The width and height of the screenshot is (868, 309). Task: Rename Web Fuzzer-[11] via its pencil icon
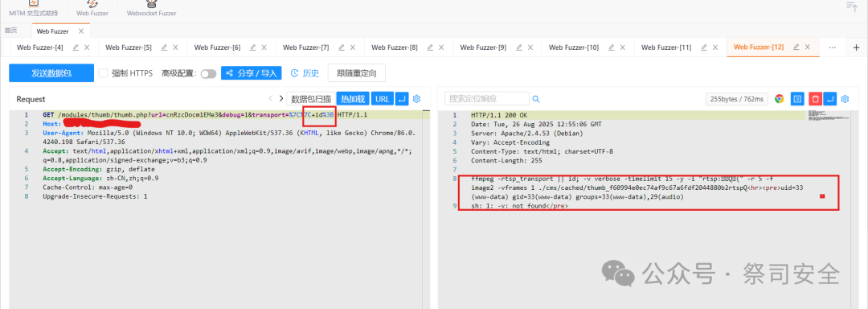703,47
